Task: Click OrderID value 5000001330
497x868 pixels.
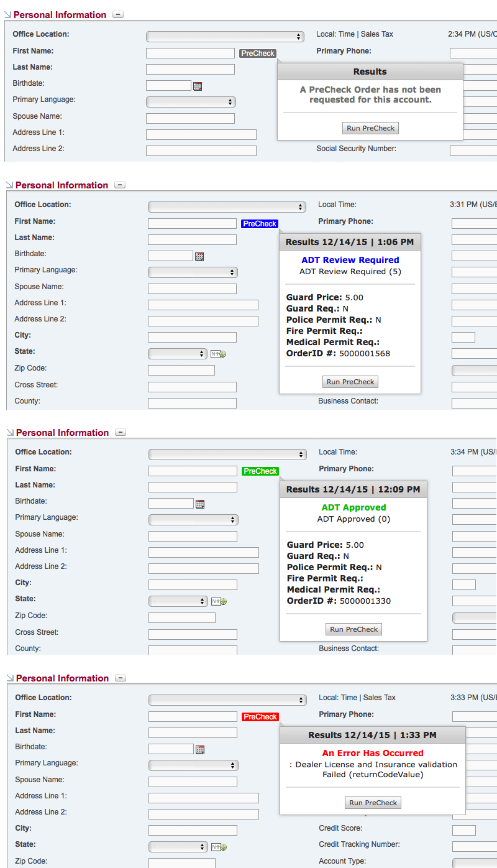Action: [365, 601]
